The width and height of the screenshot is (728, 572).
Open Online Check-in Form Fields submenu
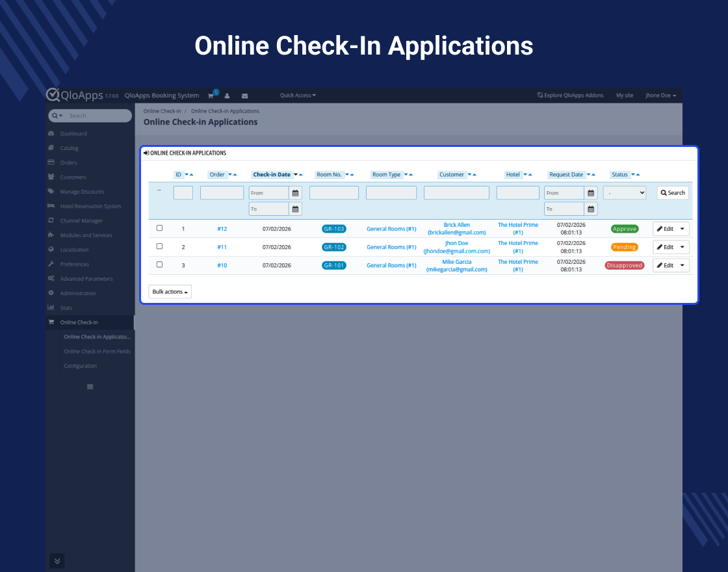point(97,352)
